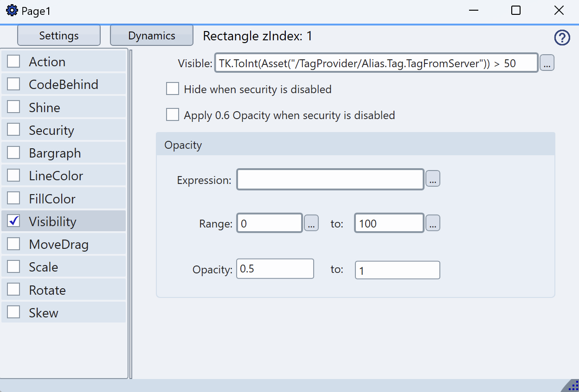Click the resize grip in bottom corner
This screenshot has width=579, height=392.
(x=573, y=386)
